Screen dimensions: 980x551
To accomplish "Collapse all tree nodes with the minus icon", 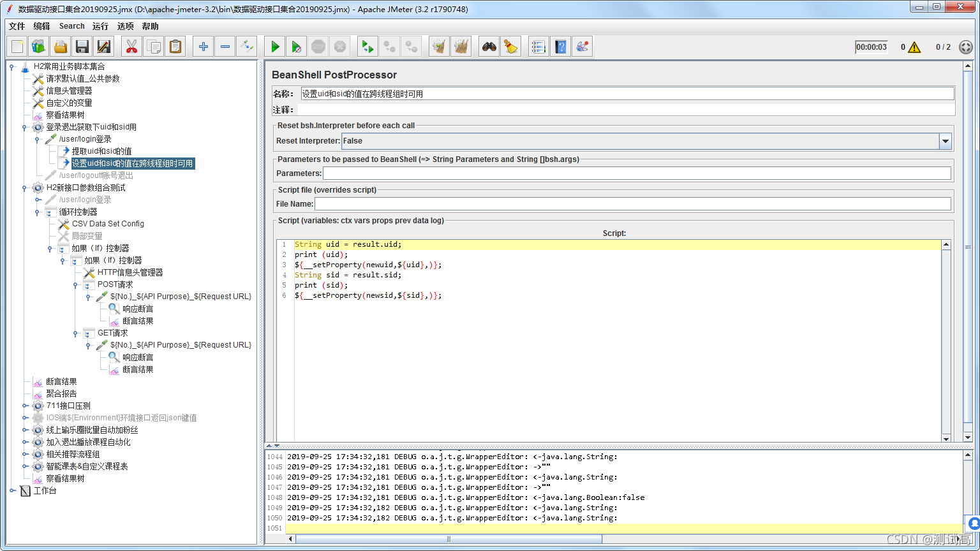I will [x=225, y=47].
